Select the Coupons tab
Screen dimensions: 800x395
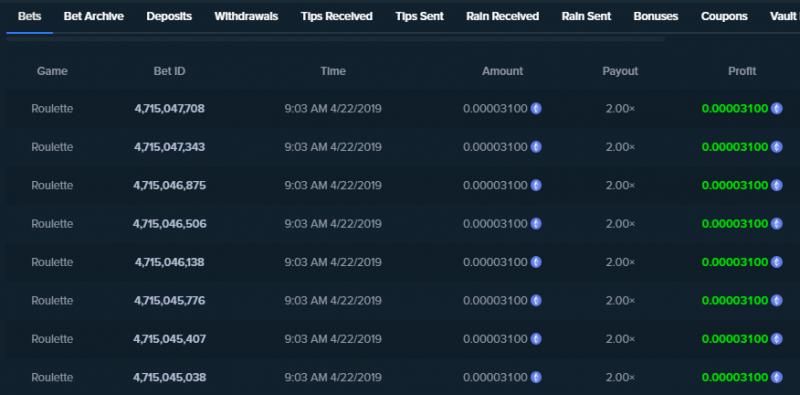pos(724,16)
